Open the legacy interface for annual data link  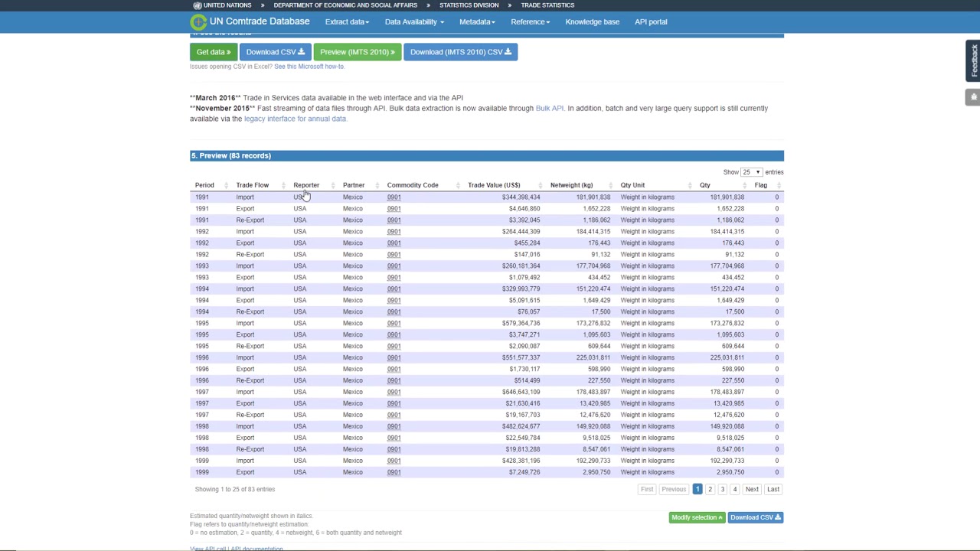click(296, 119)
